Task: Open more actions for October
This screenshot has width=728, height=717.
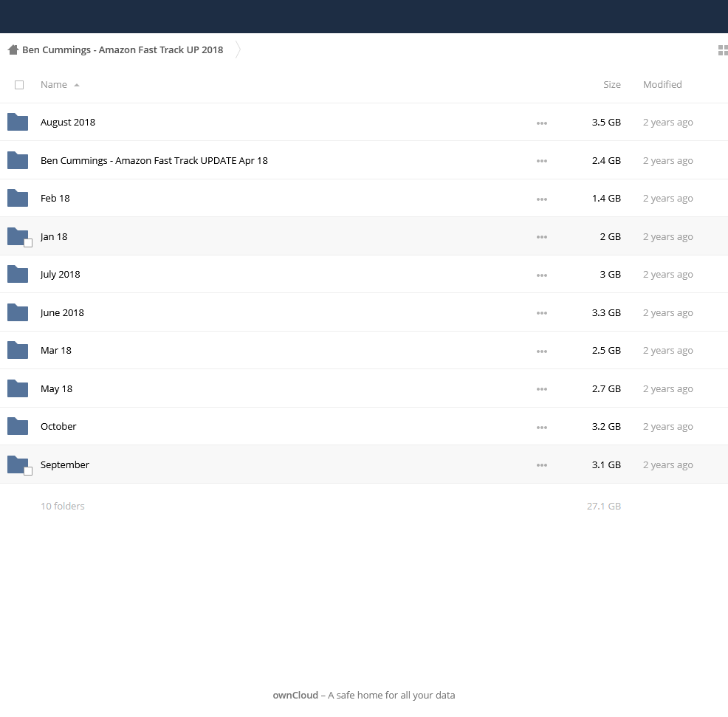Action: [541, 428]
